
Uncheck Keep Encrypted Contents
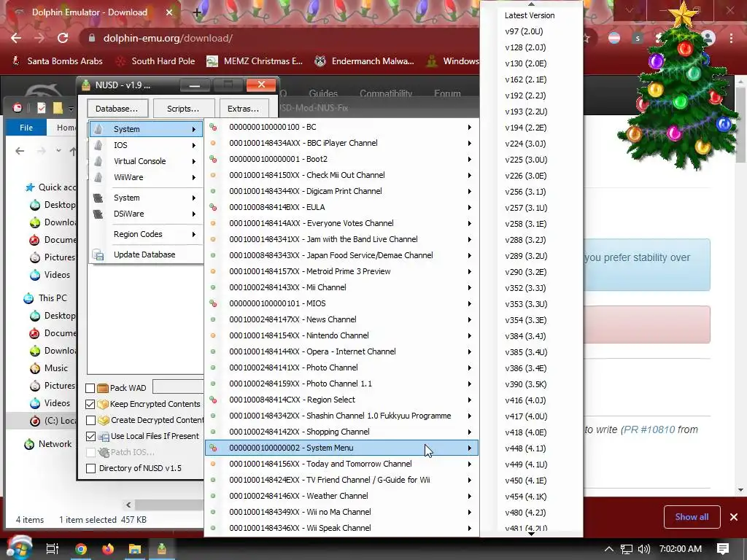point(90,404)
